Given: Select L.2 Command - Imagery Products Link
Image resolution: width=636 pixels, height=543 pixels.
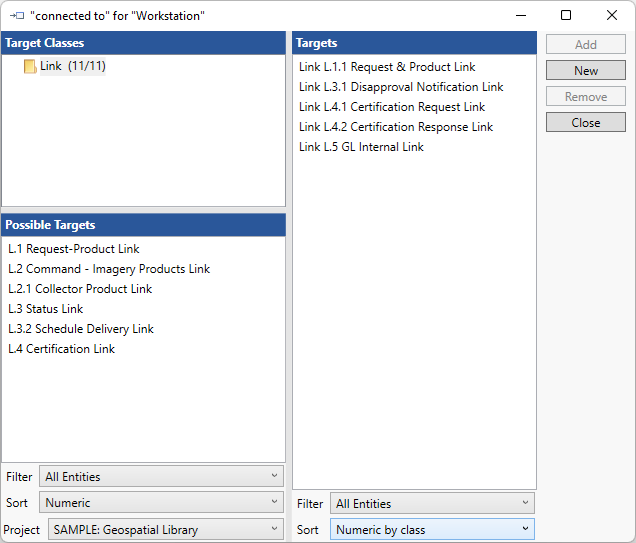Looking at the screenshot, I should 109,269.
